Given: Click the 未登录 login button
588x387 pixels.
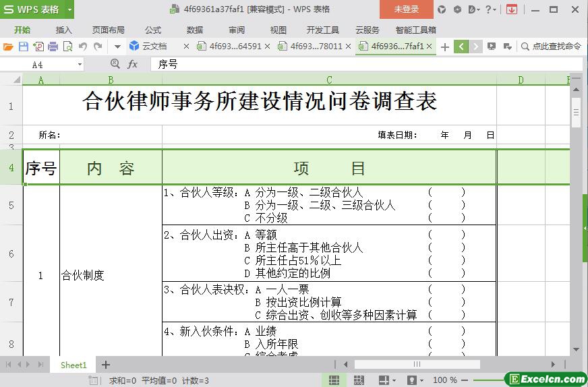Looking at the screenshot, I should click(406, 9).
